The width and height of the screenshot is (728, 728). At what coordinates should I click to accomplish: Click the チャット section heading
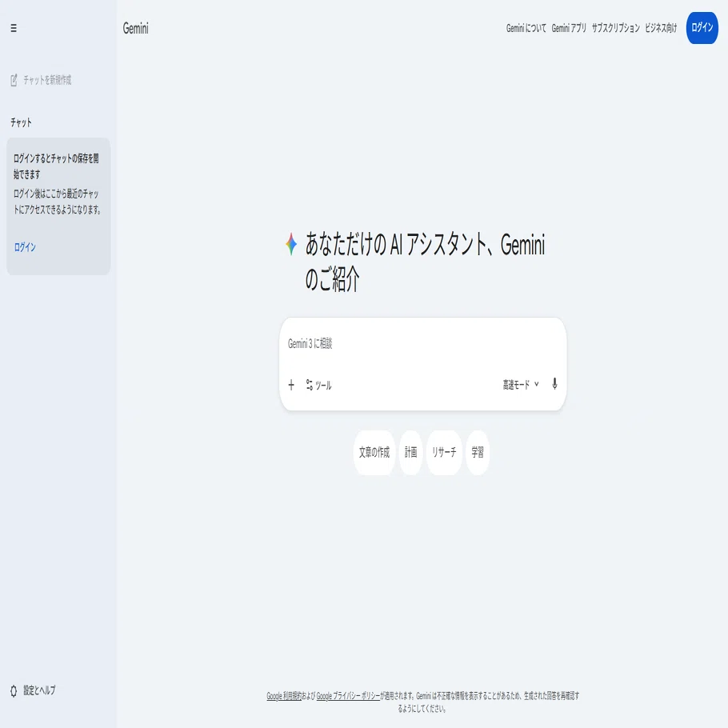click(22, 122)
